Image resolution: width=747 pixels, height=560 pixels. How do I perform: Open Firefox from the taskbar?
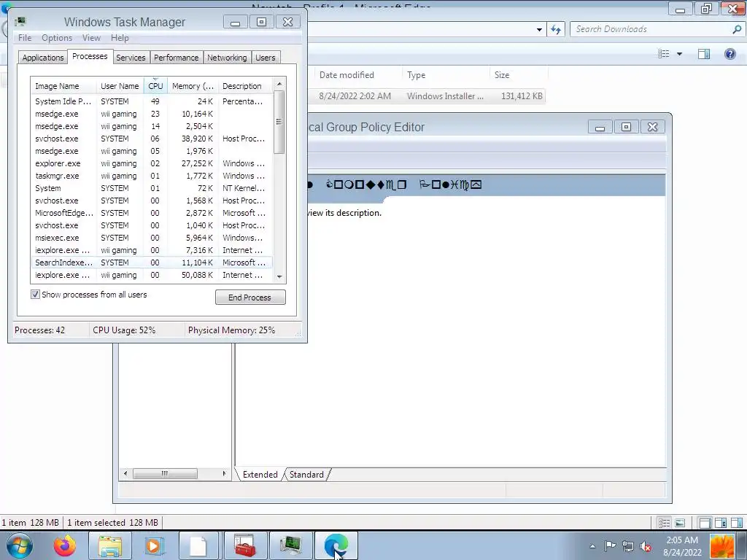pos(64,545)
